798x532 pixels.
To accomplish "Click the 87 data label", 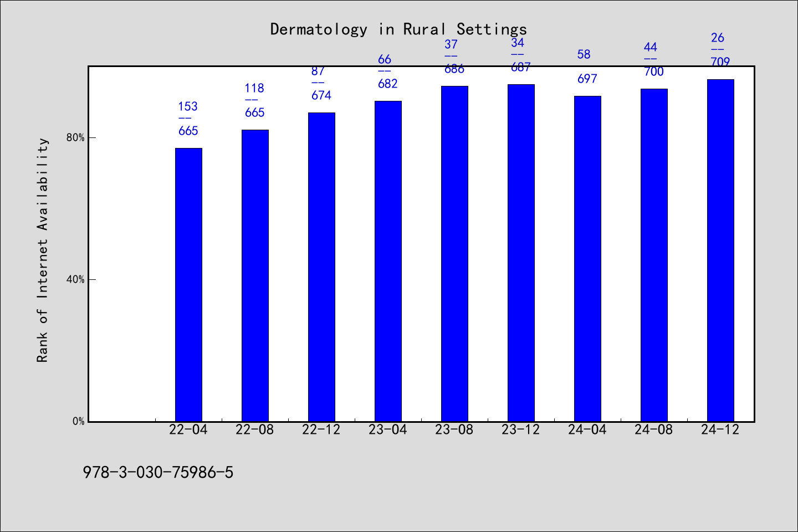I will (x=318, y=71).
